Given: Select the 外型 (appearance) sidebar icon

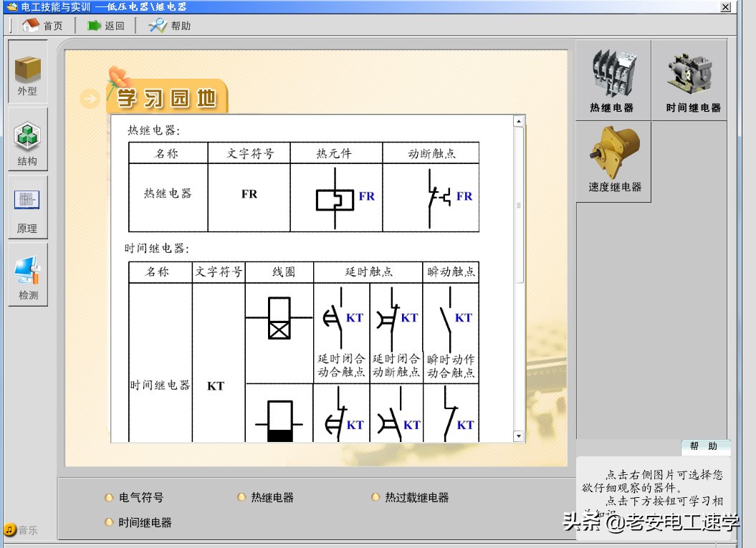Looking at the screenshot, I should pos(27,74).
